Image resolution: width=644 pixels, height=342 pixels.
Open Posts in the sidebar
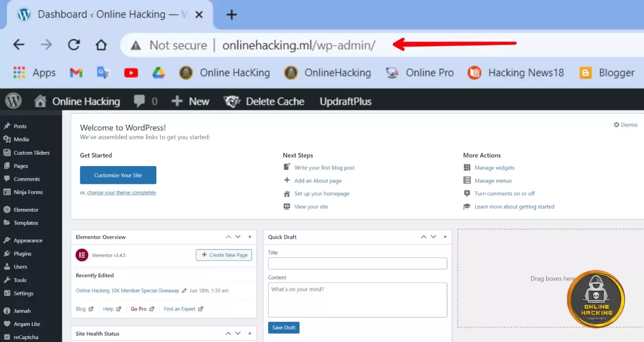point(20,126)
